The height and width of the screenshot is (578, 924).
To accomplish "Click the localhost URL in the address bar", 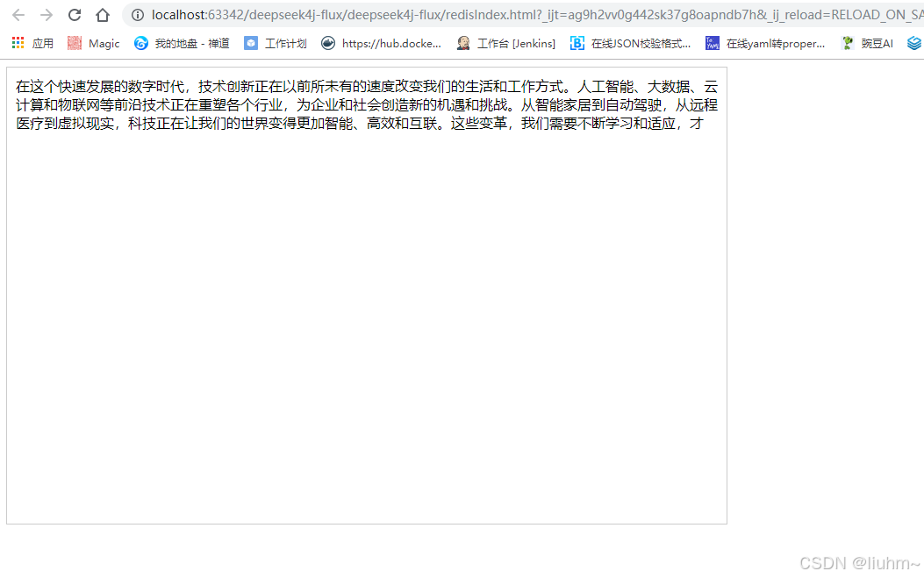I will point(536,15).
